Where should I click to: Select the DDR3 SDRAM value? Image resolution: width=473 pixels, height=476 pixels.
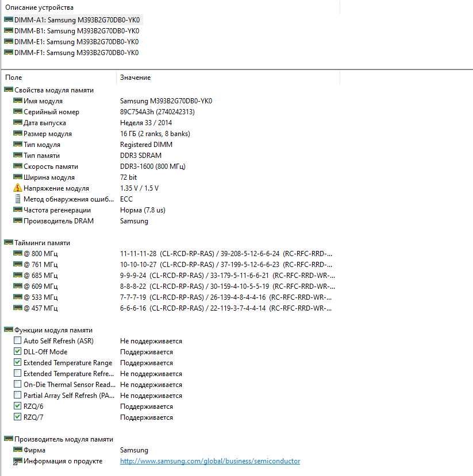[x=141, y=156]
